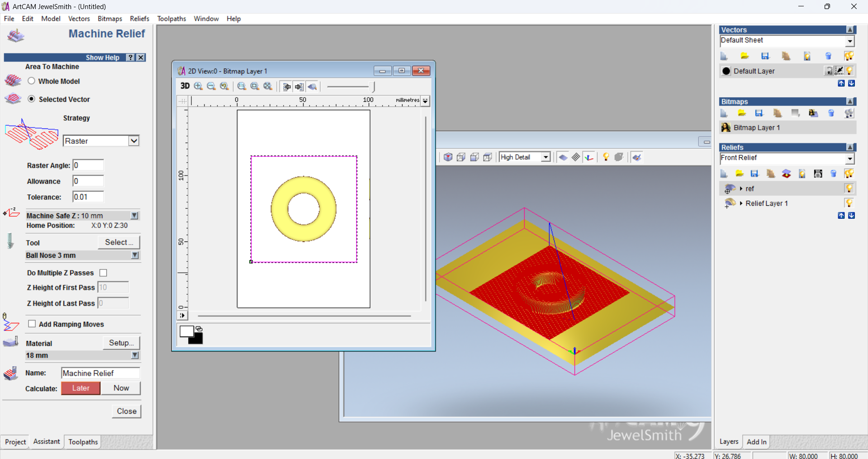Click the 1:1 zoom icon
Viewport: 868px width, 459px height.
[242, 86]
